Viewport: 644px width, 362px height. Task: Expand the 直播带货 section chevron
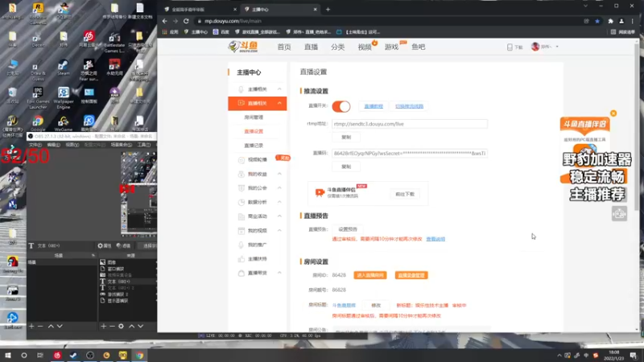[x=279, y=273]
